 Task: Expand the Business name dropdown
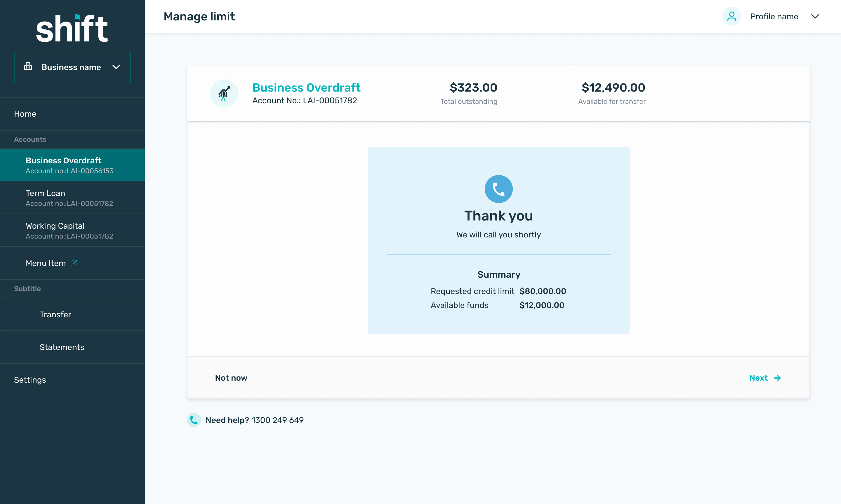116,67
